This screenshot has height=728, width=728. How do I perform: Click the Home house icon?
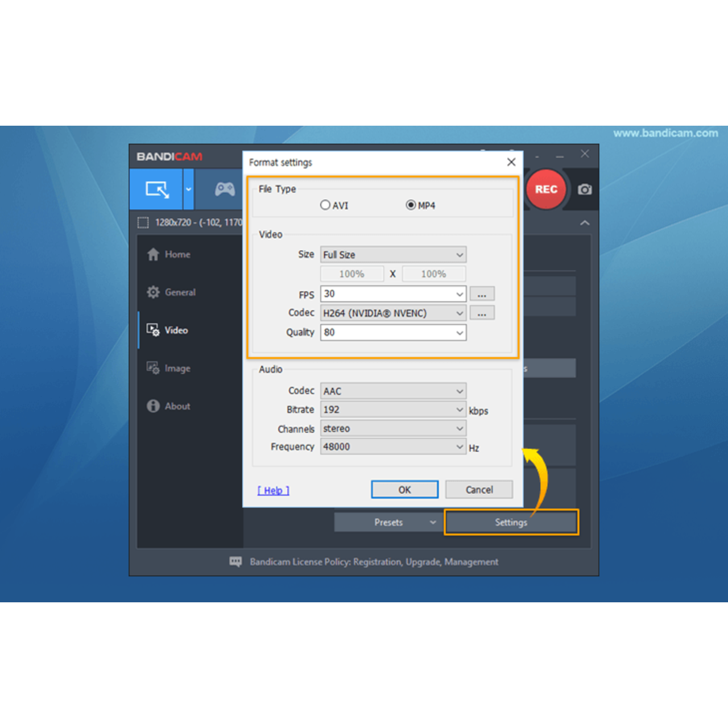point(153,254)
